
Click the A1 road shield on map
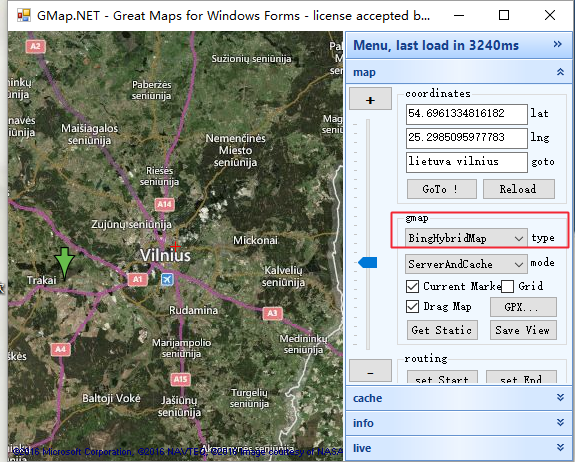click(x=138, y=279)
